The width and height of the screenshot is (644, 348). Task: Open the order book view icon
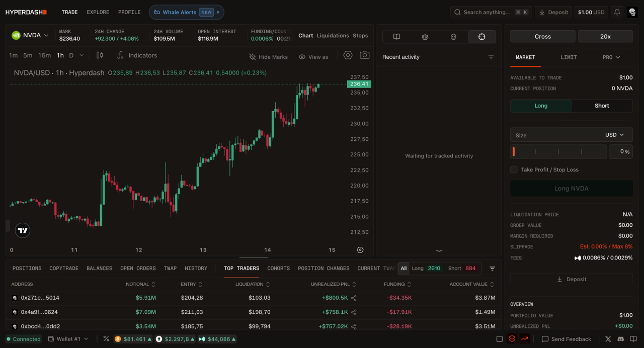point(396,37)
